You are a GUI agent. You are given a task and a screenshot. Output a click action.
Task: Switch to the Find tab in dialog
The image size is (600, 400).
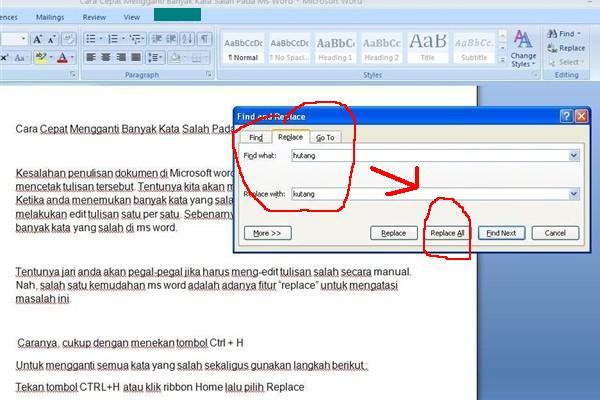click(x=256, y=137)
